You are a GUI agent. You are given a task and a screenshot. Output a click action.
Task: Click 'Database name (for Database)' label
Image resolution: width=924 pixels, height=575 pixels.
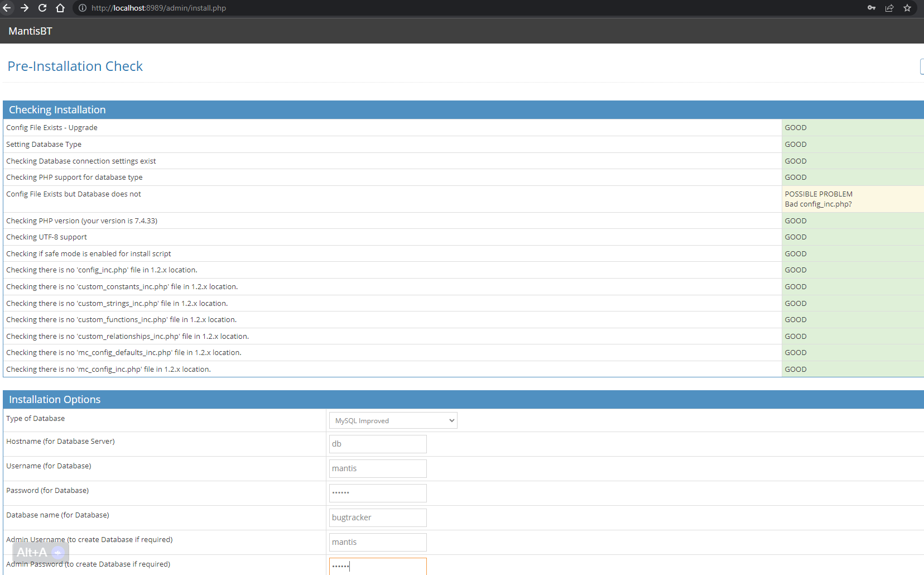pyautogui.click(x=57, y=515)
